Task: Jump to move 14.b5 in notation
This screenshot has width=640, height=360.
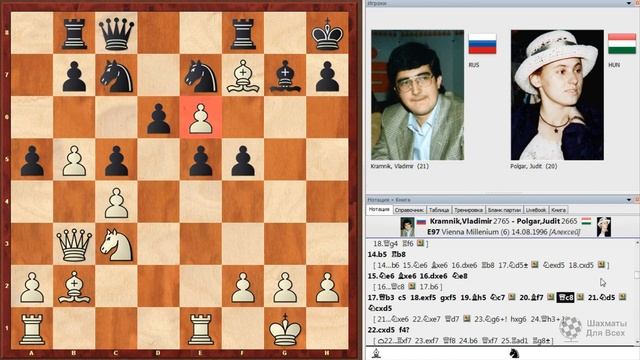Action: point(377,254)
